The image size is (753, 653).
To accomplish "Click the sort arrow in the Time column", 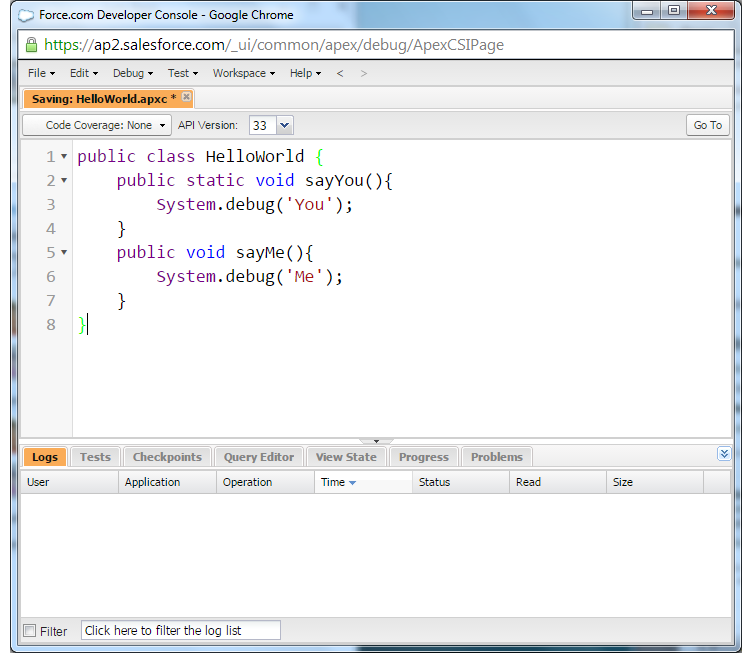I will coord(353,483).
